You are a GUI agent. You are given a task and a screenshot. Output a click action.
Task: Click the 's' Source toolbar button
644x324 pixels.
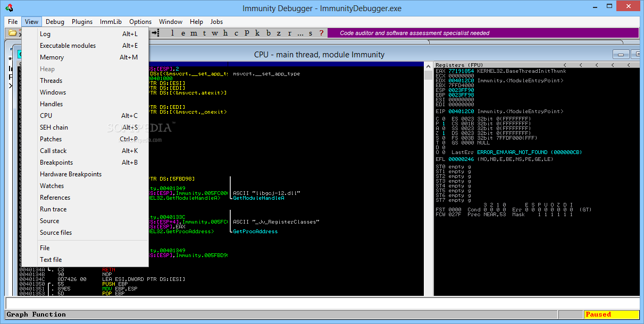coord(311,33)
